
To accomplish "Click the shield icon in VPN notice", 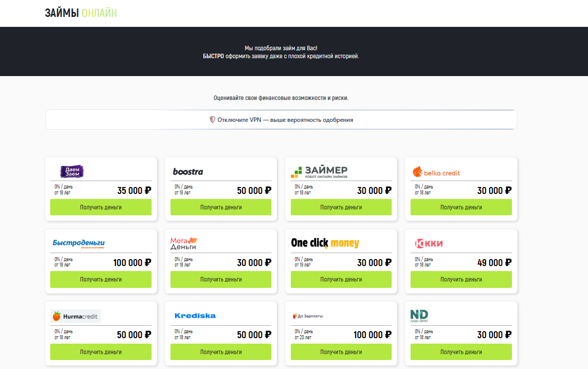I will tap(212, 120).
